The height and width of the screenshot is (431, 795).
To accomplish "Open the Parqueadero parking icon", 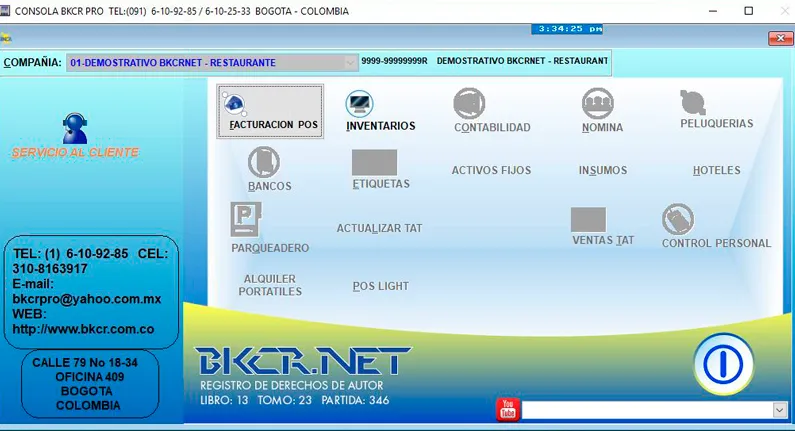I will click(x=246, y=219).
